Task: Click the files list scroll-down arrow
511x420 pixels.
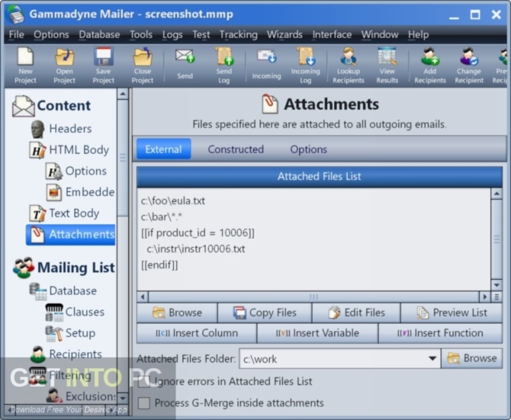Action: pos(496,285)
